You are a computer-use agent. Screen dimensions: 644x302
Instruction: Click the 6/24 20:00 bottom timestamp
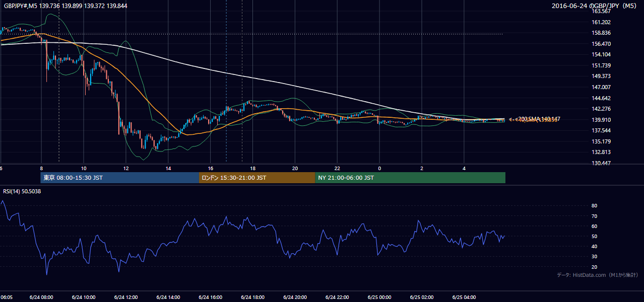[295, 297]
